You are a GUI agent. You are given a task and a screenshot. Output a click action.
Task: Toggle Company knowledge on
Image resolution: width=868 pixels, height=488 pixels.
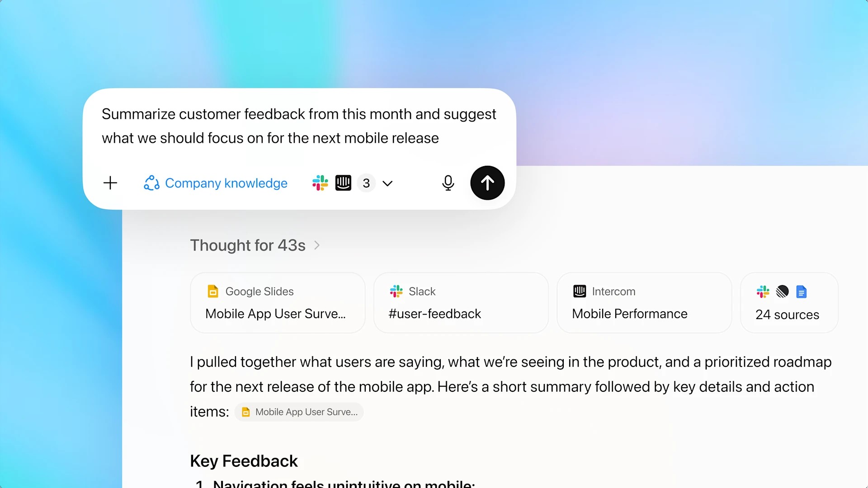click(x=215, y=183)
